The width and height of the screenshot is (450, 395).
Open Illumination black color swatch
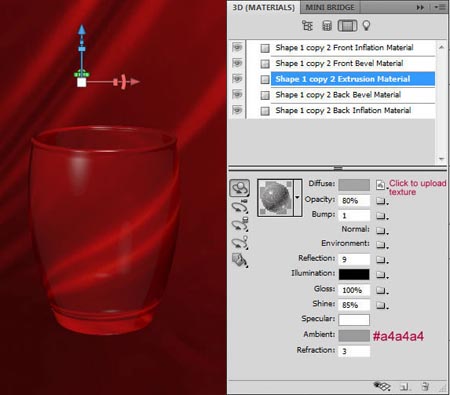[x=354, y=274]
